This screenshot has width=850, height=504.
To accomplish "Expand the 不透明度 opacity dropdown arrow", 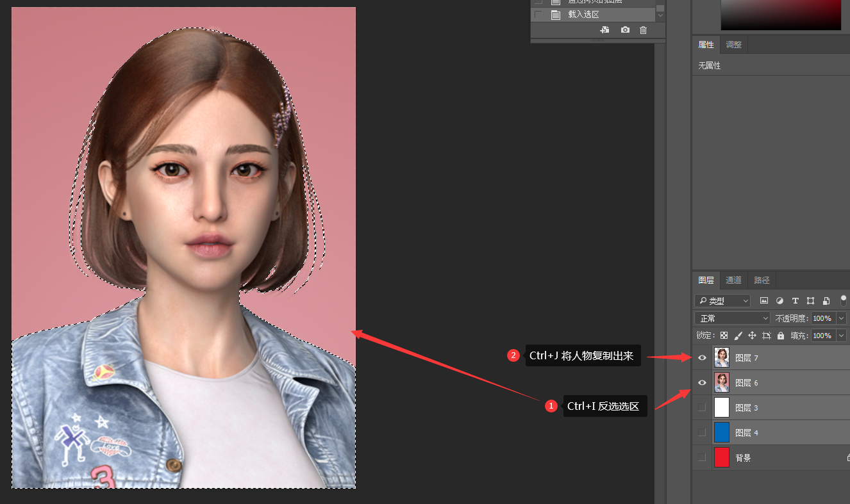I will (841, 318).
